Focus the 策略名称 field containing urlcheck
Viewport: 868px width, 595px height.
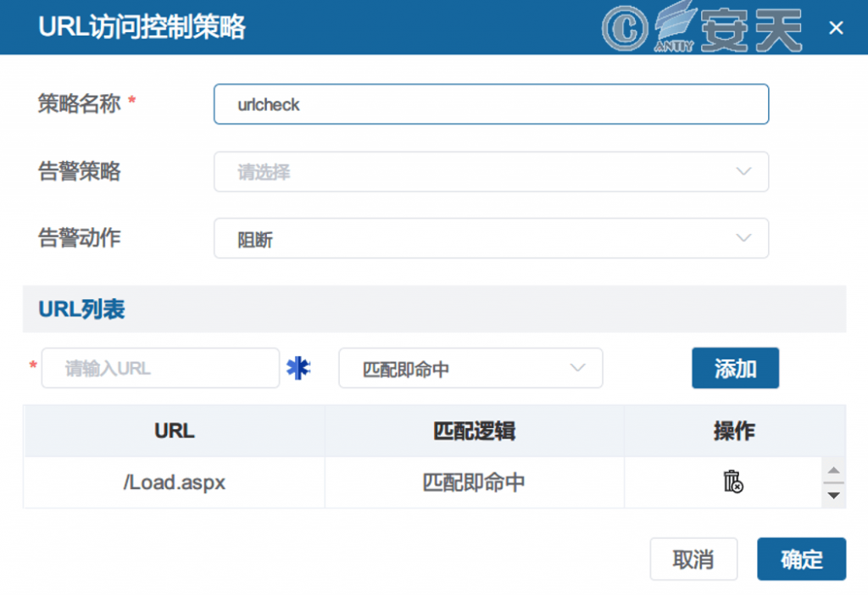(x=491, y=104)
